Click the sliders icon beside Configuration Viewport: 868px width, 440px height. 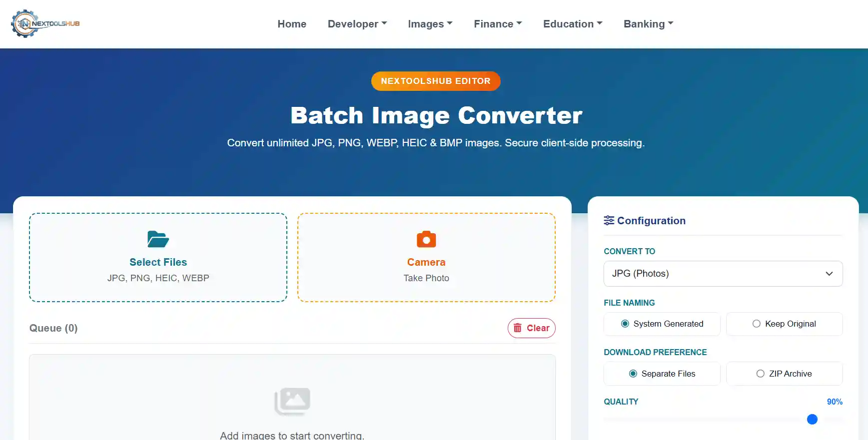click(609, 220)
